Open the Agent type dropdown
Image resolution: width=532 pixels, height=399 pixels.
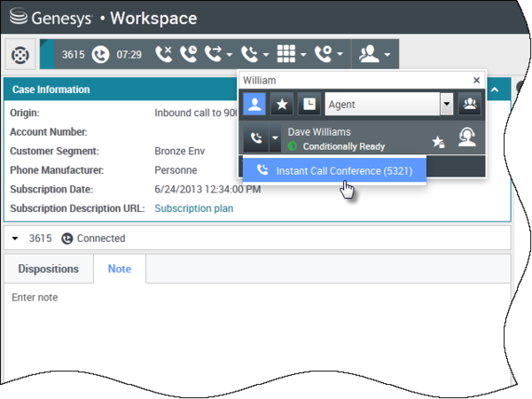click(447, 105)
